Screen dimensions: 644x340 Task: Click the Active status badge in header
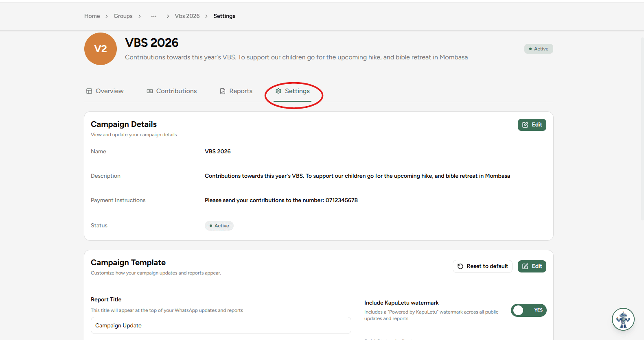(539, 49)
